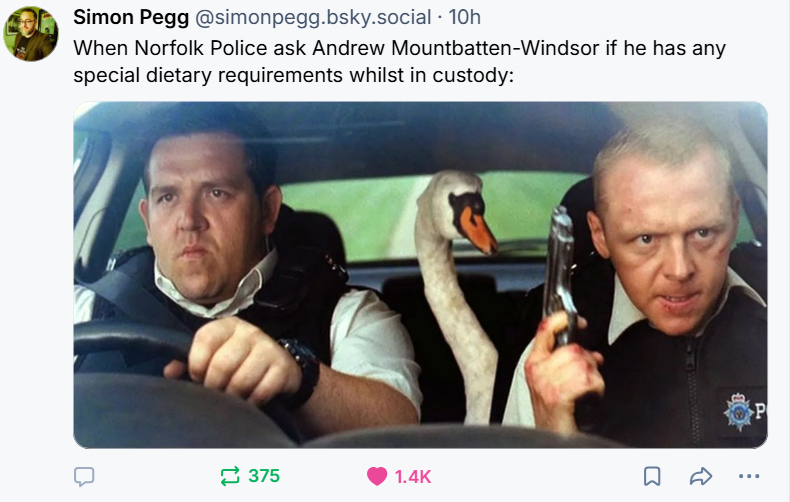Unlike the post via pink heart
This screenshot has width=790, height=502.
pos(377,476)
